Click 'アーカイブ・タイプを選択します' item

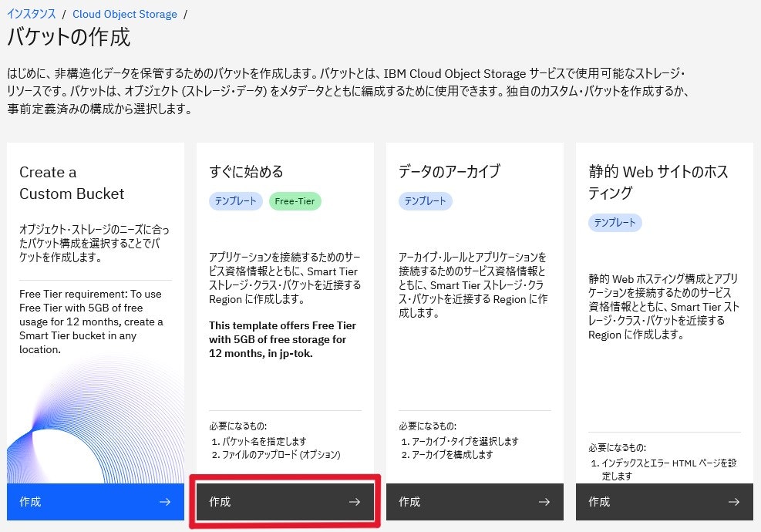coord(465,441)
